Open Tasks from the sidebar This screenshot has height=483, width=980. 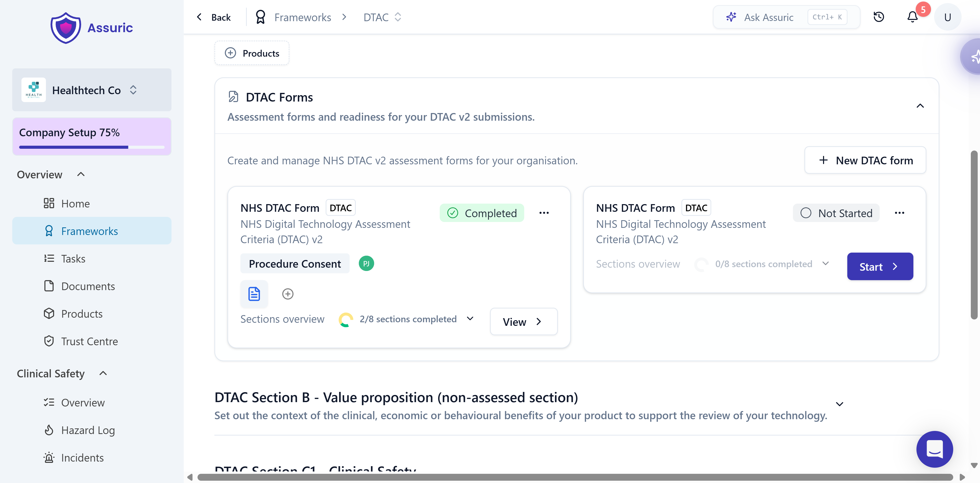pos(92,258)
